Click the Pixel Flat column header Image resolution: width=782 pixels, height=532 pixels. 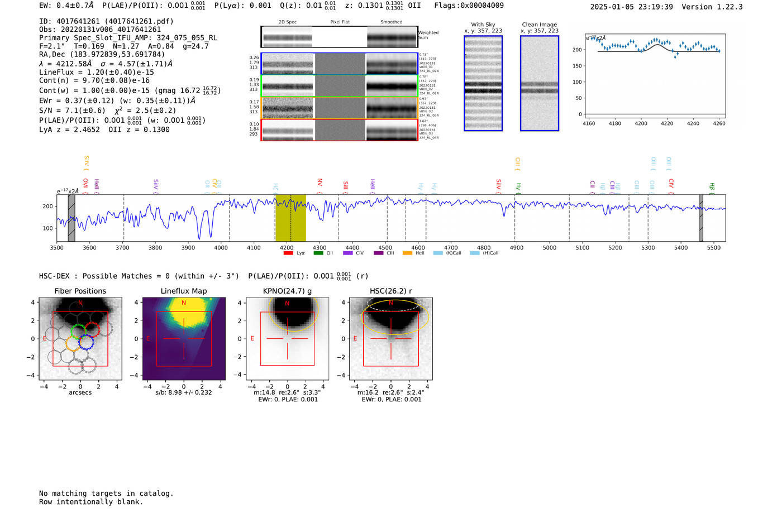click(x=340, y=22)
